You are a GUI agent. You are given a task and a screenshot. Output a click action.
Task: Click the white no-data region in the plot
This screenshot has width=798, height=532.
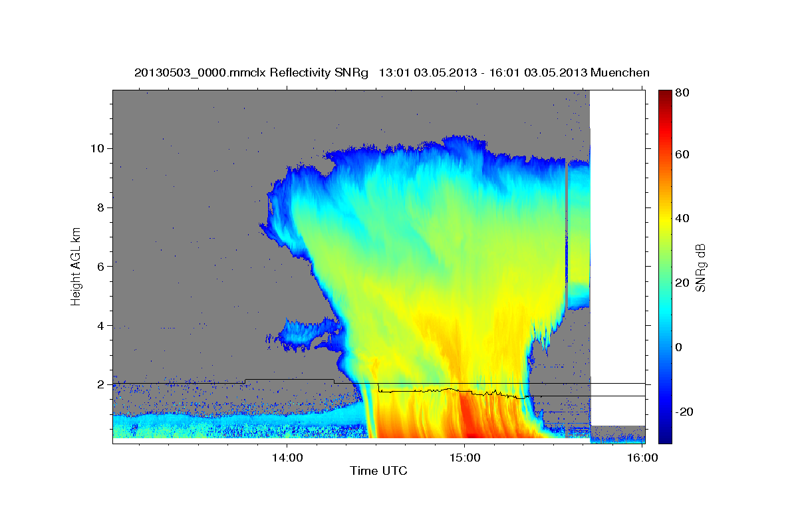[618, 257]
